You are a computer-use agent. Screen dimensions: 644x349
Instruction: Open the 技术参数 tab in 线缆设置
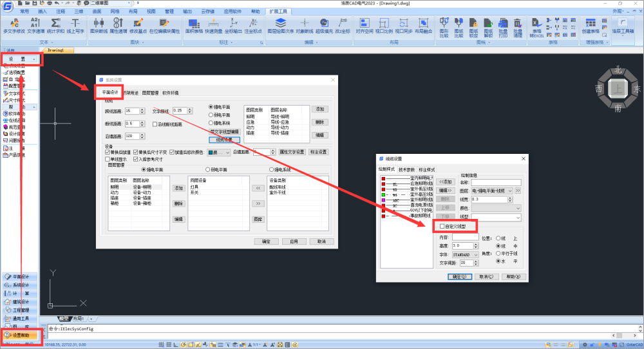pyautogui.click(x=406, y=169)
